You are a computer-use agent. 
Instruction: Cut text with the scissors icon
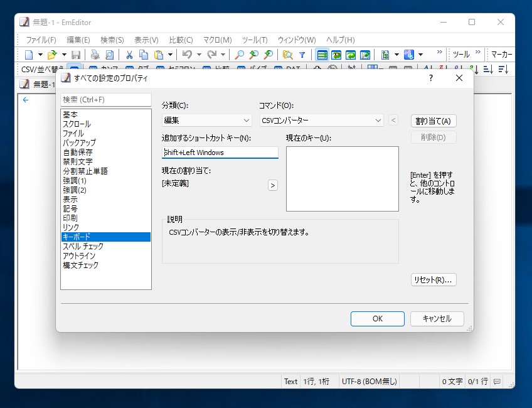(130, 55)
